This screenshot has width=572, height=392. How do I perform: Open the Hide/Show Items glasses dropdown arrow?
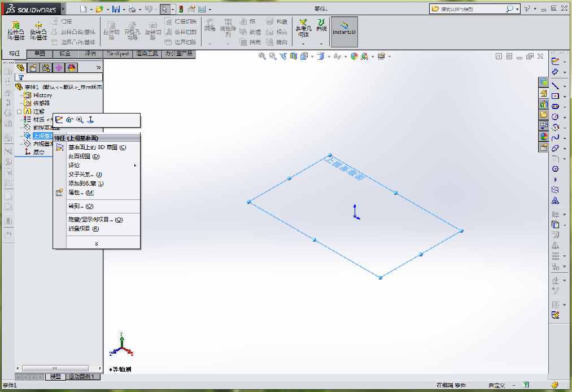345,56
